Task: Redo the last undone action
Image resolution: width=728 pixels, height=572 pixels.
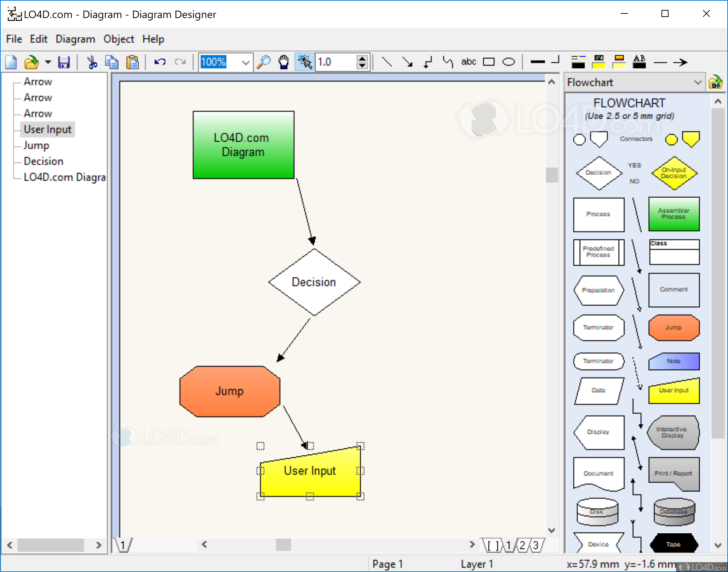Action: tap(180, 62)
